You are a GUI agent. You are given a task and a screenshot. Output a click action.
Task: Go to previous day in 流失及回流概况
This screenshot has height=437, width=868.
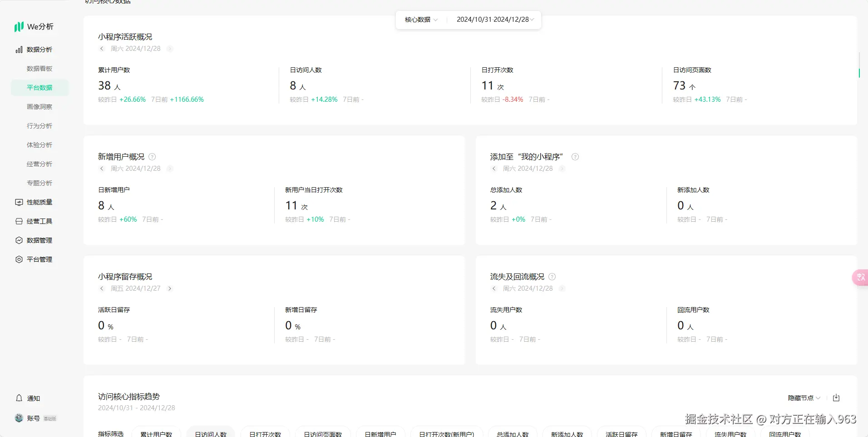(x=494, y=288)
